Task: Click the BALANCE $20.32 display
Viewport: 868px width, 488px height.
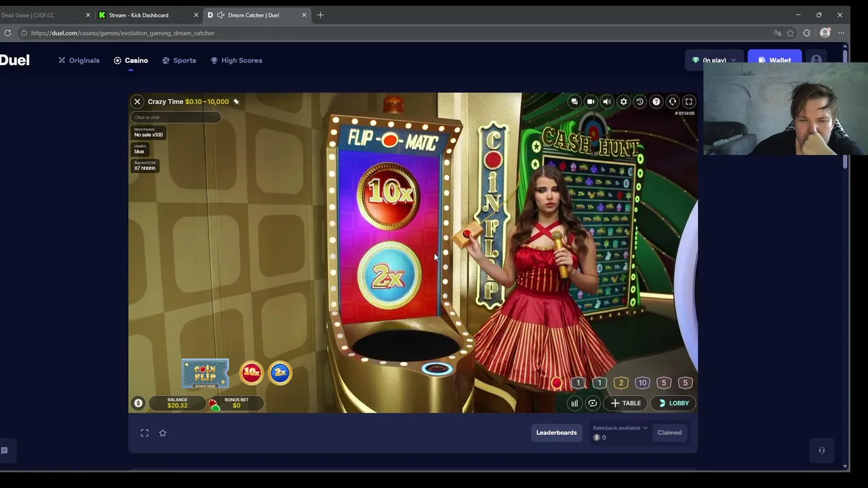Action: (x=177, y=403)
